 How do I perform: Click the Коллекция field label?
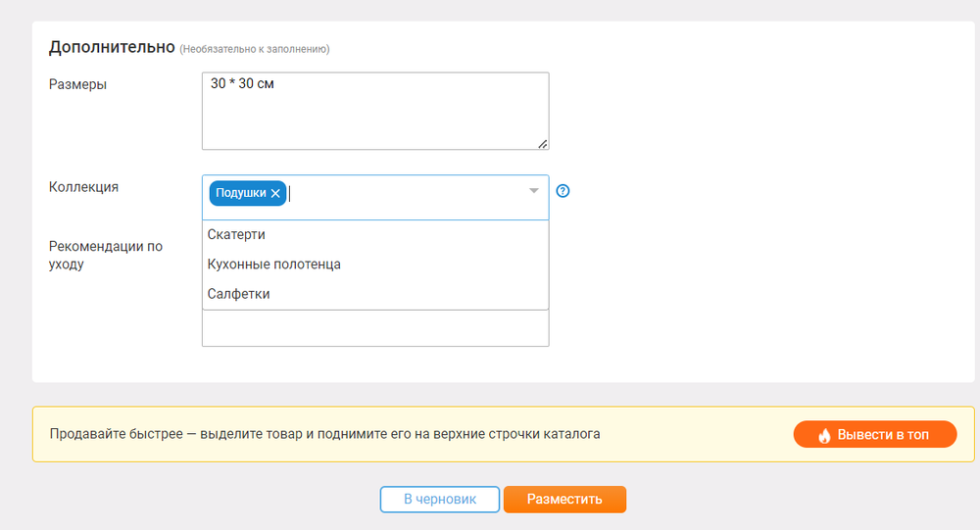coord(83,186)
